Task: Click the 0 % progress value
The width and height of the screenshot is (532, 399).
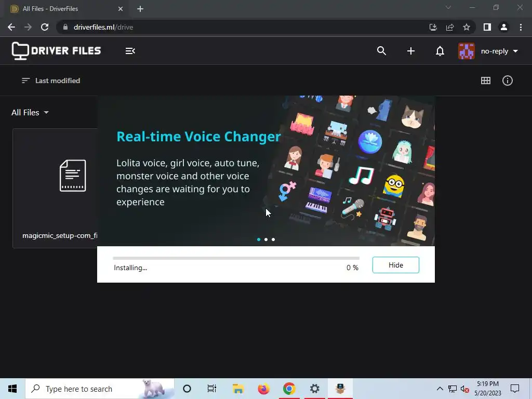Action: coord(352,268)
